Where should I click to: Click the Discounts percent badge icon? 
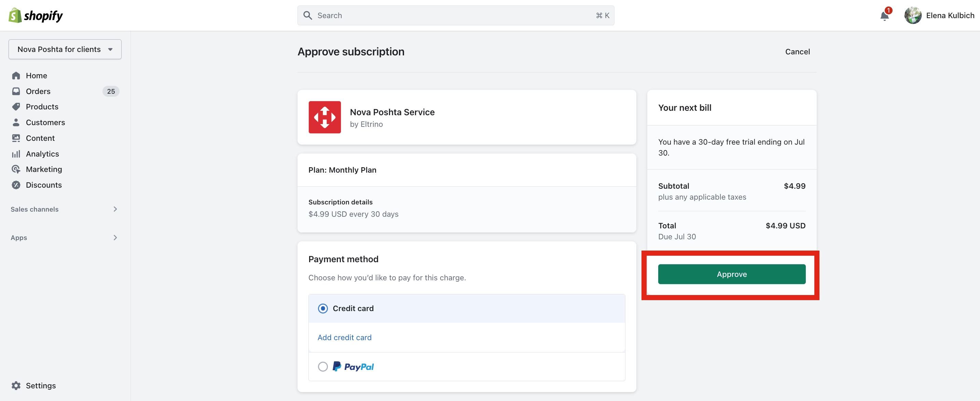(x=16, y=185)
